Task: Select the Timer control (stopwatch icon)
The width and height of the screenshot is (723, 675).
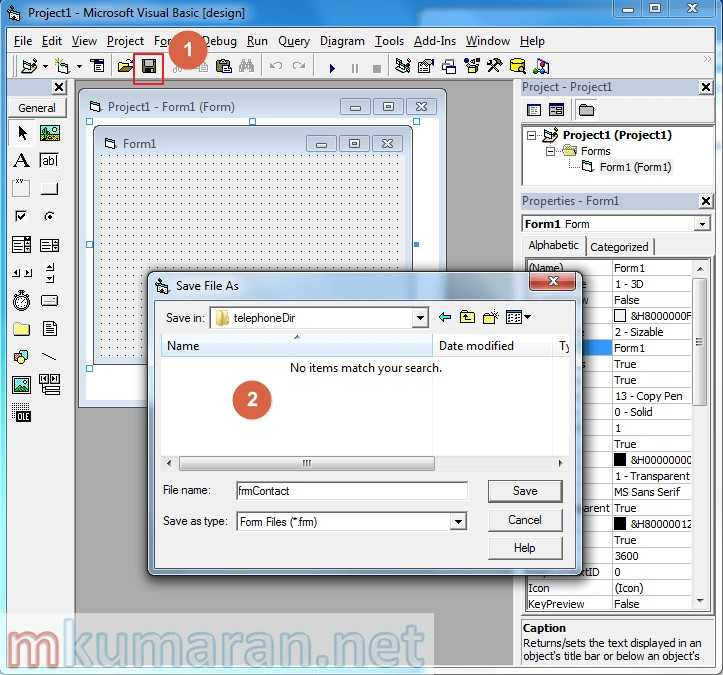Action: 21,301
